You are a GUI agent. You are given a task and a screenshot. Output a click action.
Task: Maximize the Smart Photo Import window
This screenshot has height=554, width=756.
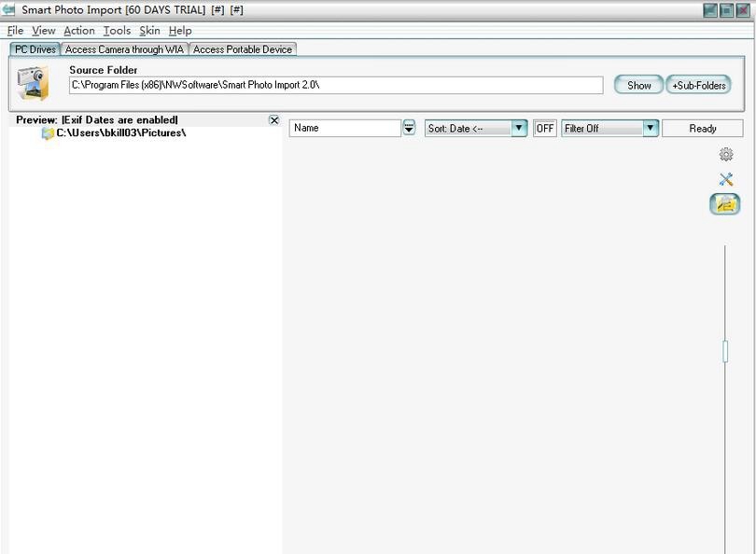coord(726,10)
